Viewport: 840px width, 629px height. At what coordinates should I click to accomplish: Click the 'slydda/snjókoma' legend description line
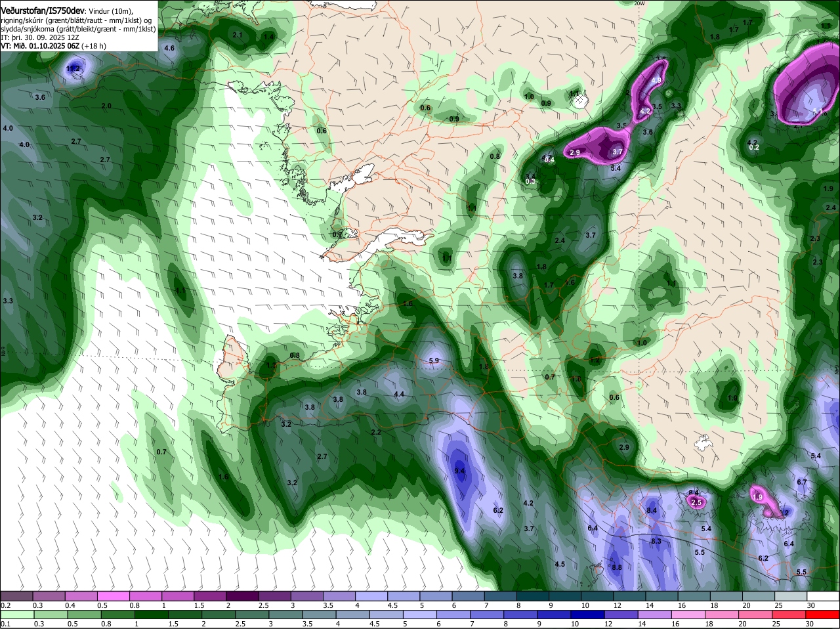(x=78, y=29)
